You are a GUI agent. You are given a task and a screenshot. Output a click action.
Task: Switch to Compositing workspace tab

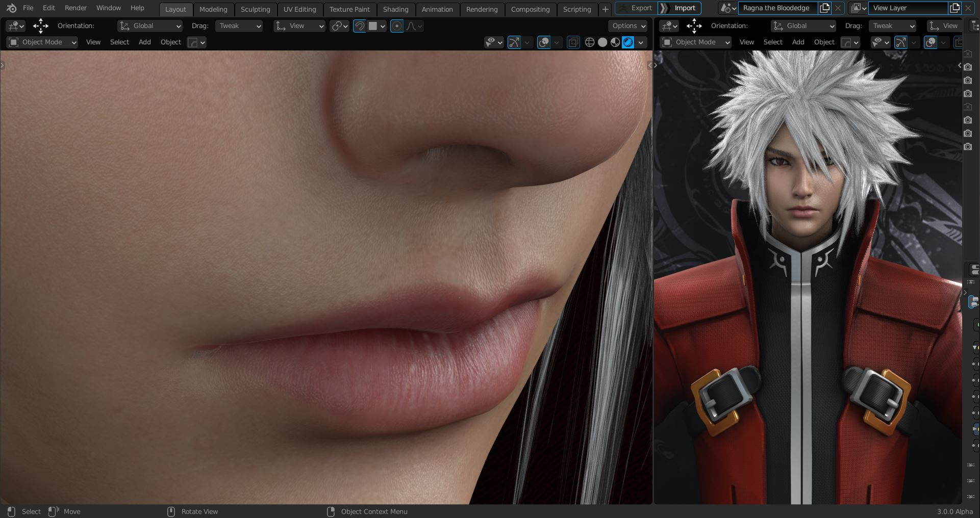531,9
